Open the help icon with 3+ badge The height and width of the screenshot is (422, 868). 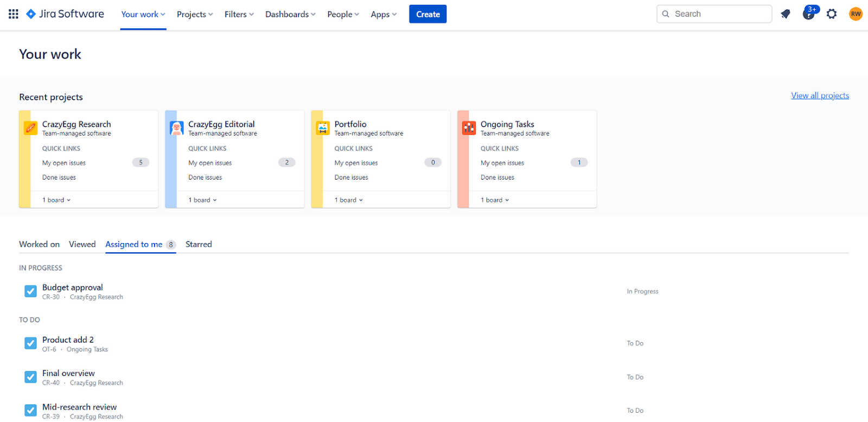(x=809, y=13)
